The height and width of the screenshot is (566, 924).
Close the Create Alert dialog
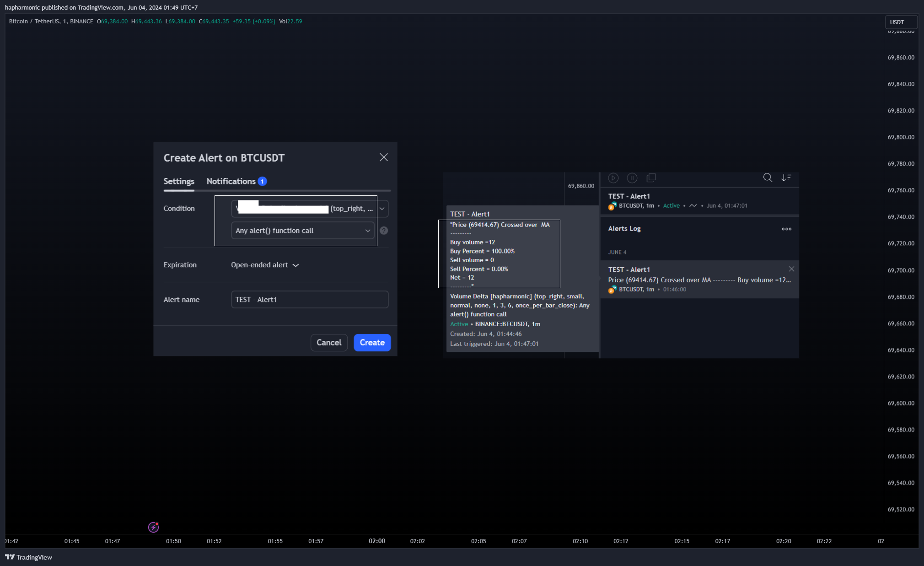(384, 157)
